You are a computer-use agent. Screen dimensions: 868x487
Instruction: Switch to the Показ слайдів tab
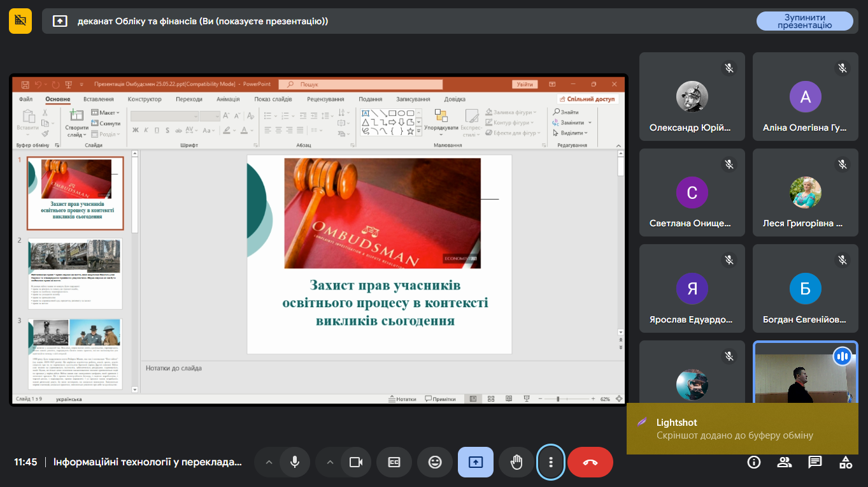(273, 99)
